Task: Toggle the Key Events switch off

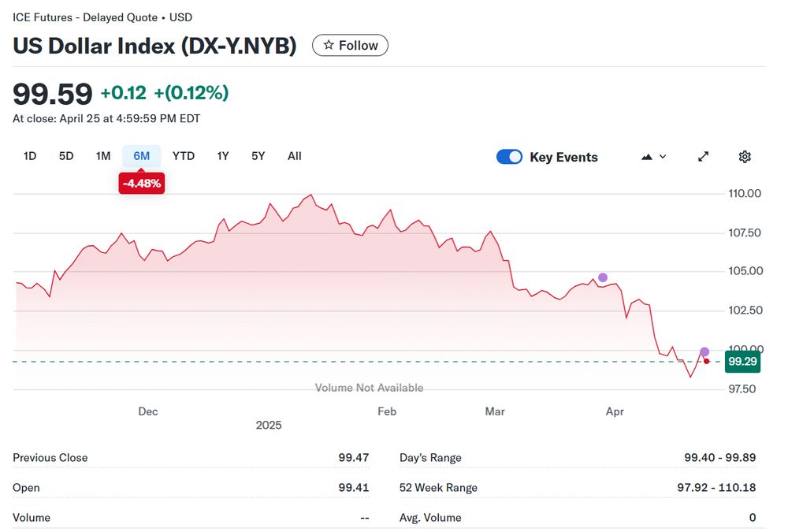Action: point(509,157)
